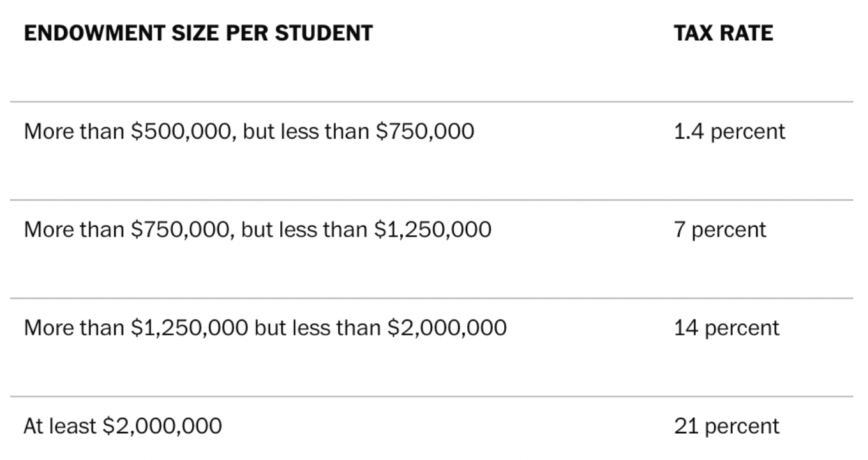Click the words At least in last row

(60, 425)
